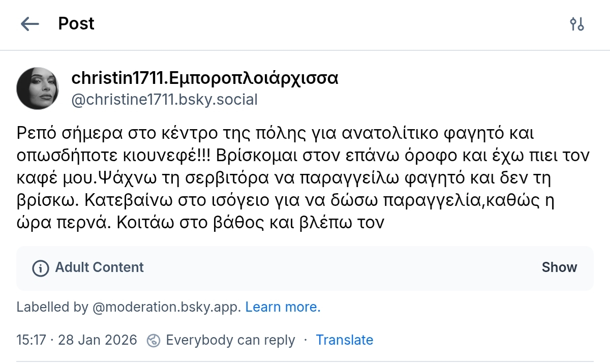Viewport: 610px width, 364px height.
Task: Open the Learn more link
Action: click(283, 307)
